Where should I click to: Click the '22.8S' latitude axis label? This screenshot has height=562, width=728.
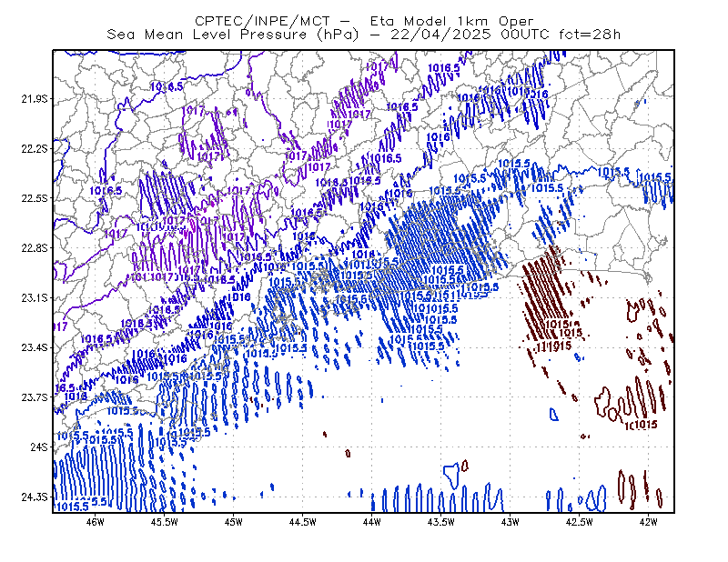pyautogui.click(x=35, y=248)
